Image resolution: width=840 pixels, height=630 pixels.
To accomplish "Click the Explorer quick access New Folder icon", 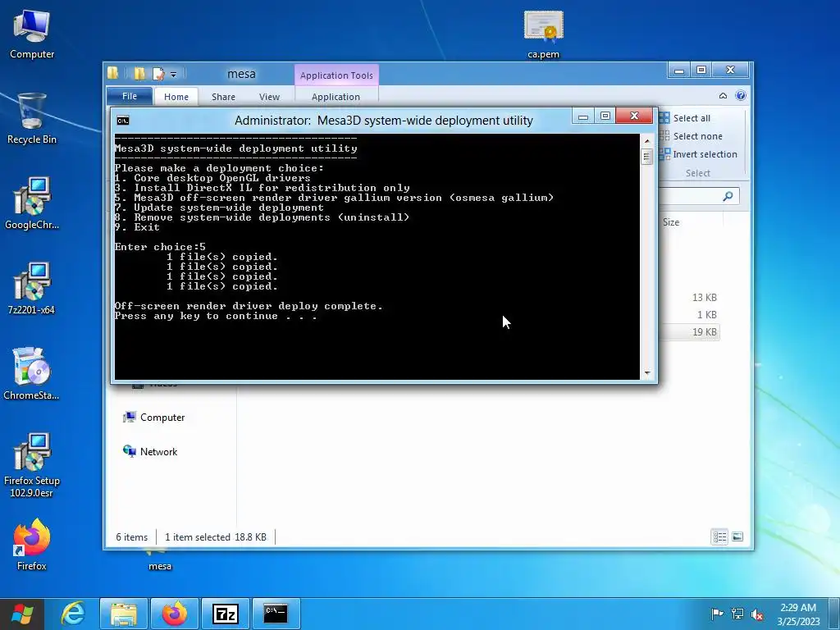I will 139,73.
